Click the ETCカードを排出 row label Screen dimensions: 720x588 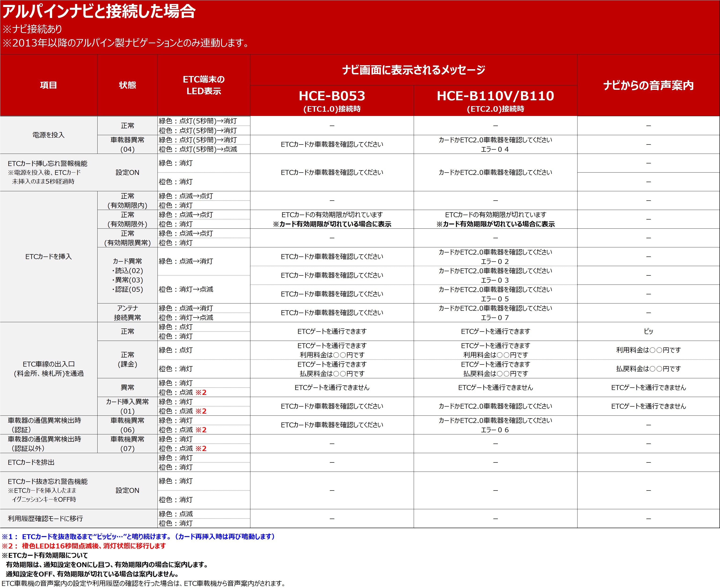[x=31, y=462]
